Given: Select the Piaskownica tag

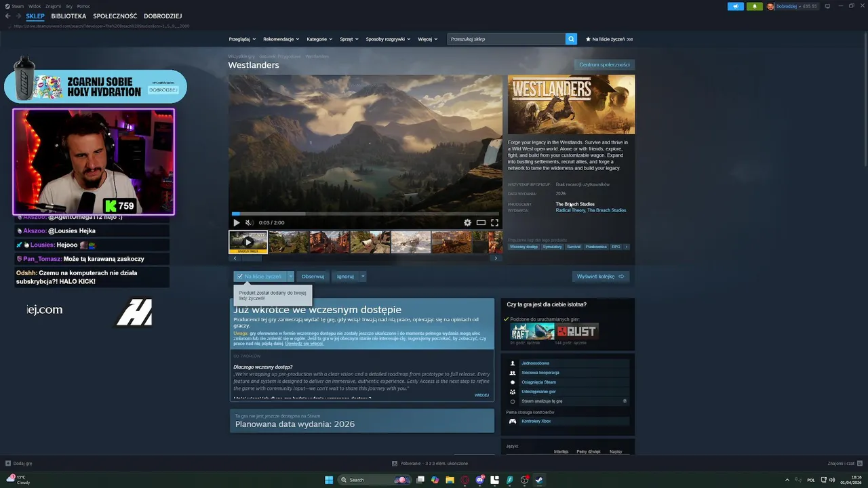Looking at the screenshot, I should point(596,247).
